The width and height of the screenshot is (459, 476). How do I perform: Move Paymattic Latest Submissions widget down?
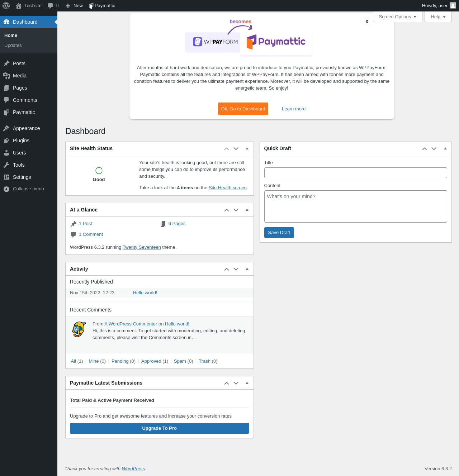[236, 383]
